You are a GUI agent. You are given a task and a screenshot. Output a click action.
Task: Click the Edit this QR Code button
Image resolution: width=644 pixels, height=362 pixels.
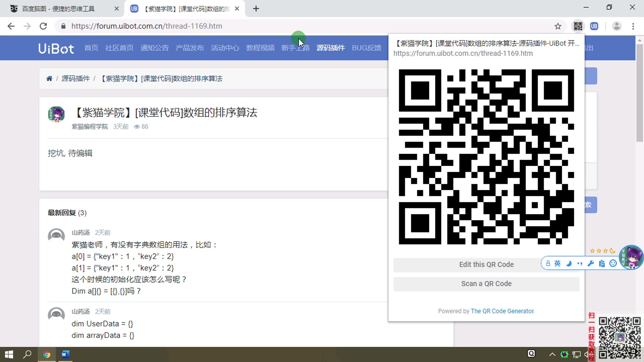tap(486, 264)
